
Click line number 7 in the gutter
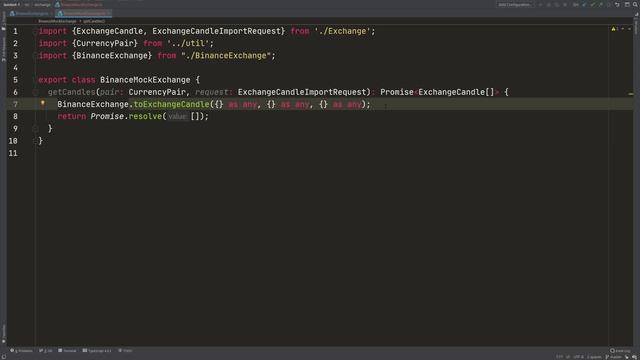(x=15, y=104)
